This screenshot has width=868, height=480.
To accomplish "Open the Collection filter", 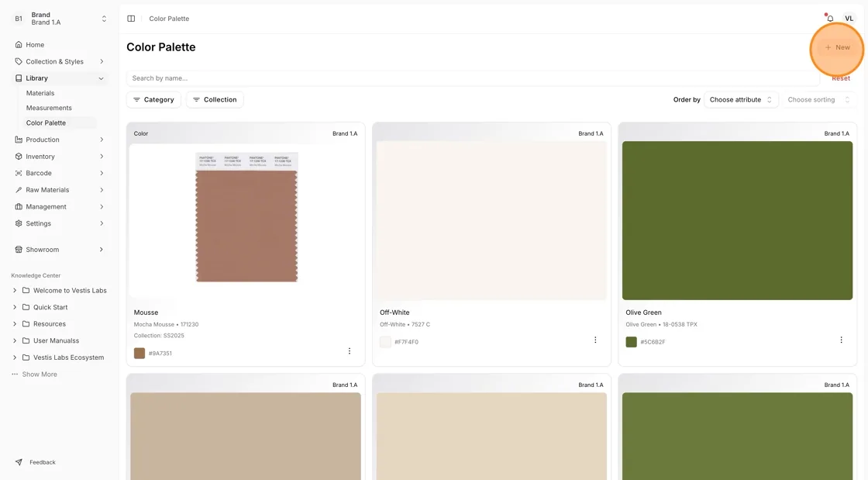I will [215, 100].
